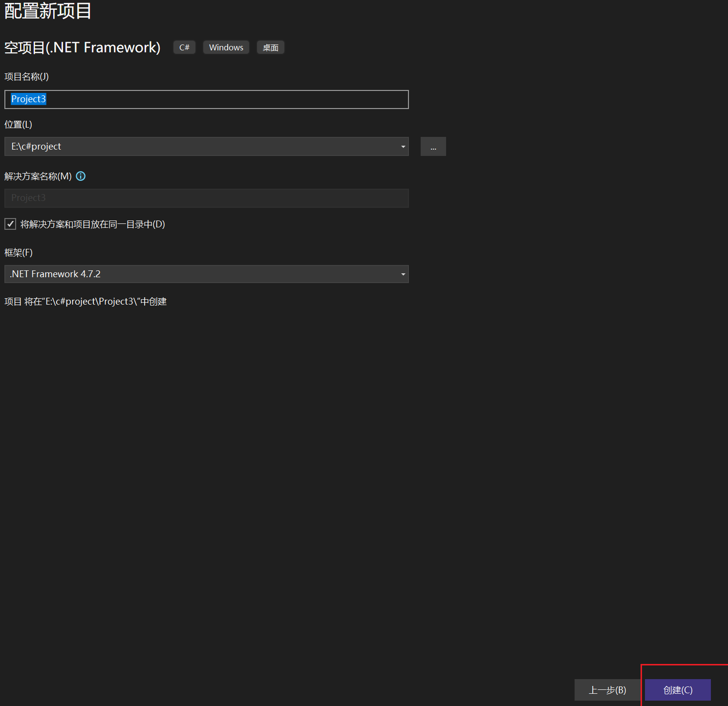
Task: Click the C# language tag
Action: pos(184,47)
